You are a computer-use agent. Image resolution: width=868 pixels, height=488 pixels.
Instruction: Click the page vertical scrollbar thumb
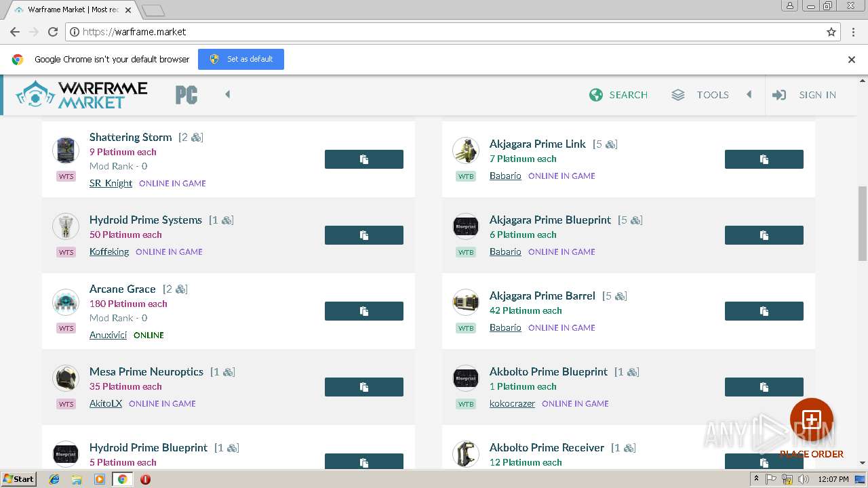pos(863,224)
